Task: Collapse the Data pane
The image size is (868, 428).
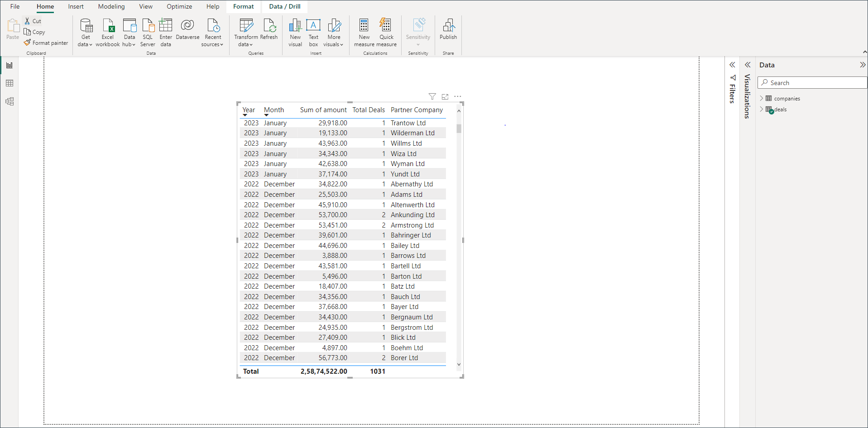Action: (x=863, y=65)
